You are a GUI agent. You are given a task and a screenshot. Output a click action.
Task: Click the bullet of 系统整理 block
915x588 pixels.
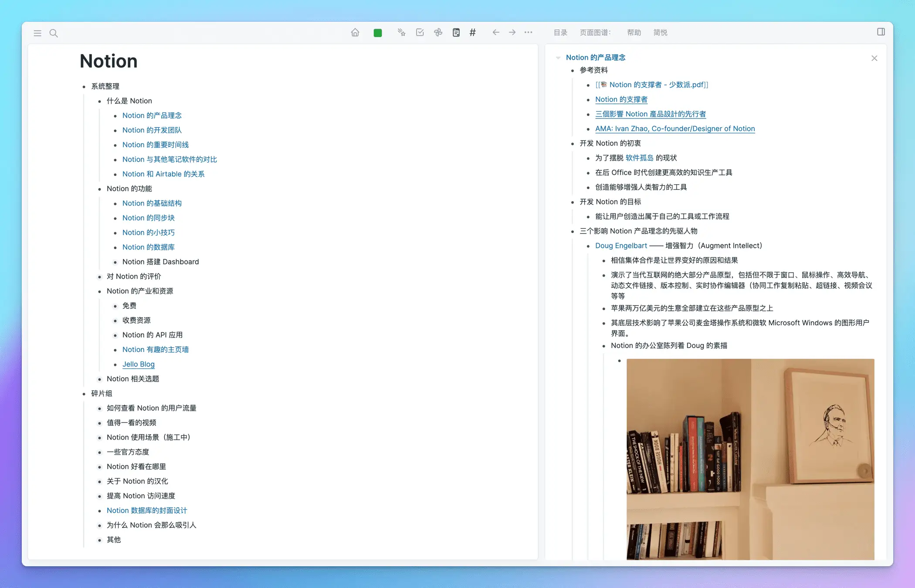click(84, 87)
